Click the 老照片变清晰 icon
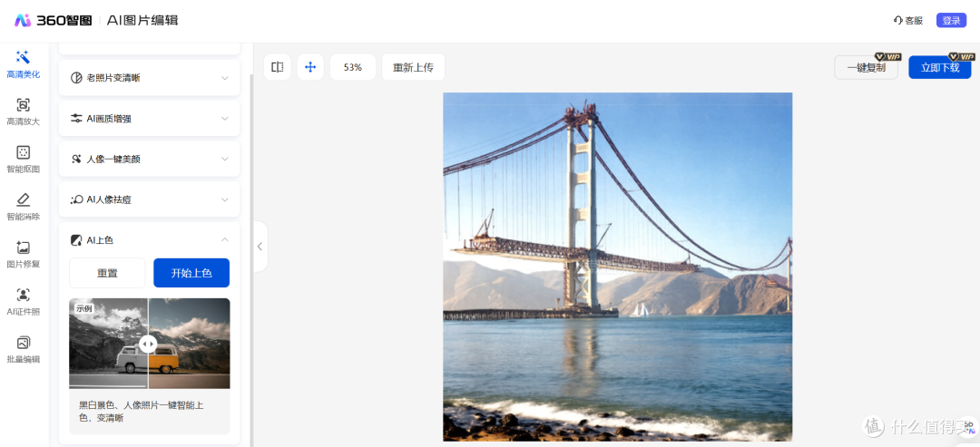 [x=76, y=78]
